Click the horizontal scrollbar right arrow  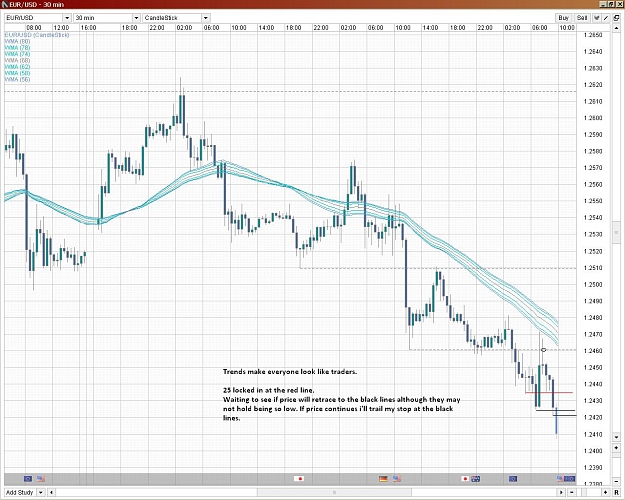(x=561, y=492)
